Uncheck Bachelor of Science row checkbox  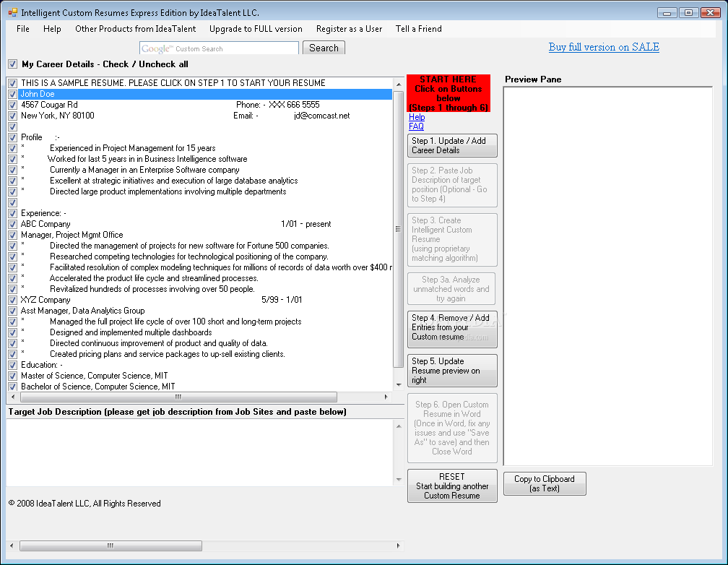(x=12, y=387)
